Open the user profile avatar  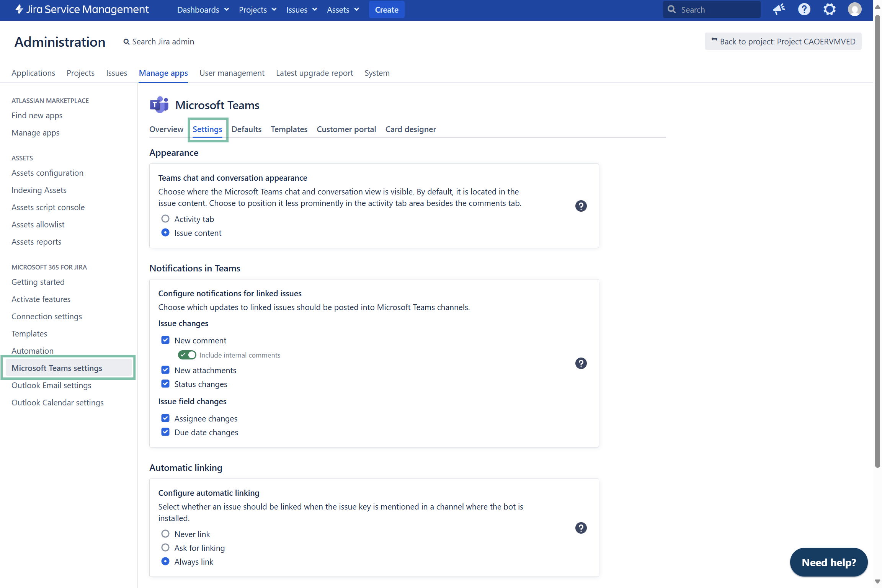click(x=854, y=10)
